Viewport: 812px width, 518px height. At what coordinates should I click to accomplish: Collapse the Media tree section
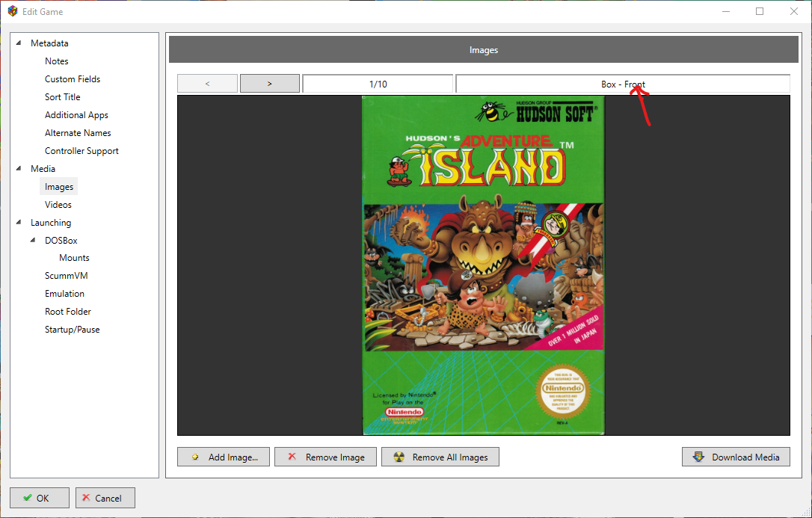tap(19, 168)
